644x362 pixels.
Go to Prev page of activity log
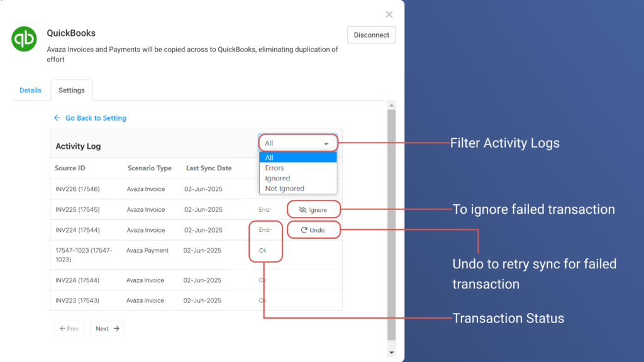pos(69,328)
